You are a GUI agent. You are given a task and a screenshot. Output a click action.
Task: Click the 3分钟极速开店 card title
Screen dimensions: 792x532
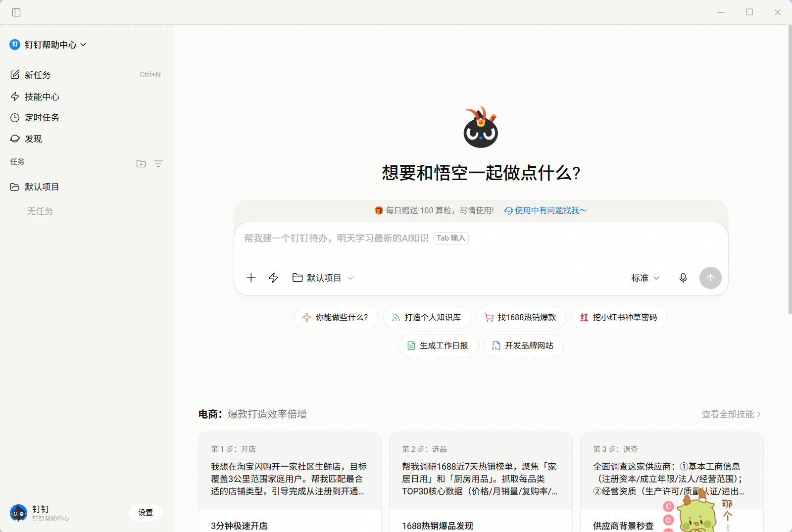pyautogui.click(x=239, y=526)
